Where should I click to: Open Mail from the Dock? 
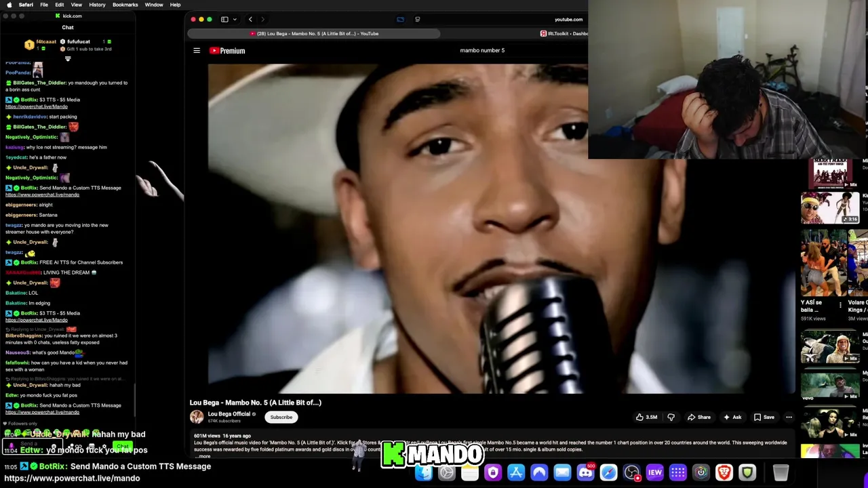coord(562,472)
